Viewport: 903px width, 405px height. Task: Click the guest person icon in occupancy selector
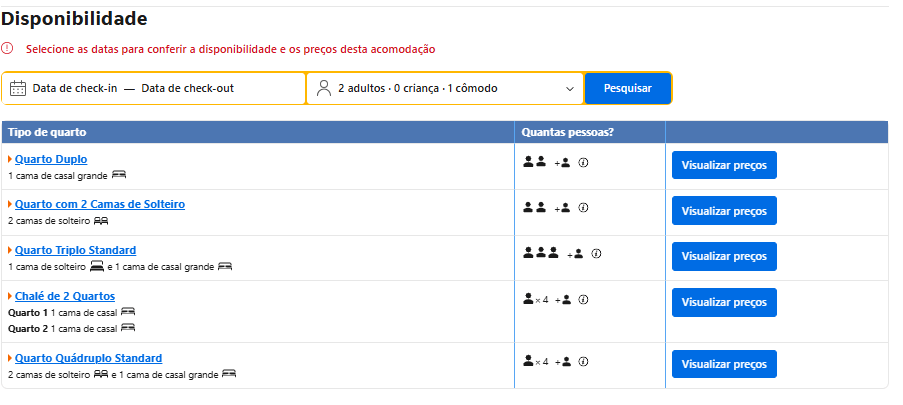324,88
